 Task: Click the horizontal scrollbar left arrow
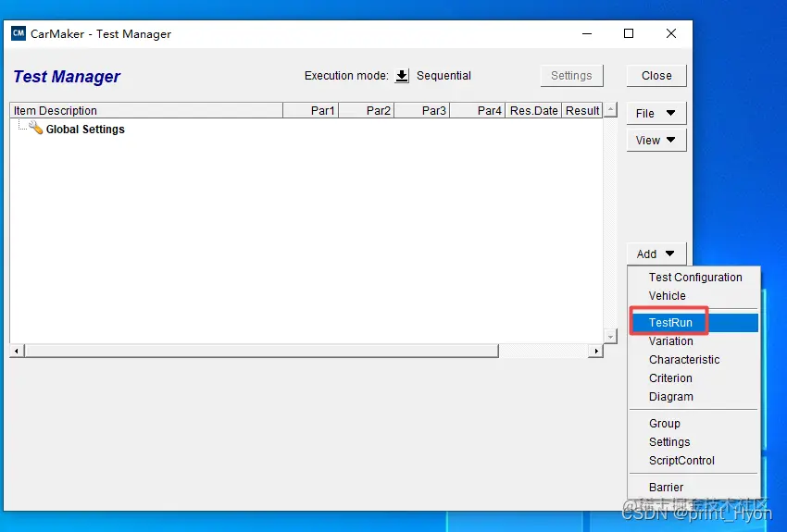pyautogui.click(x=17, y=351)
